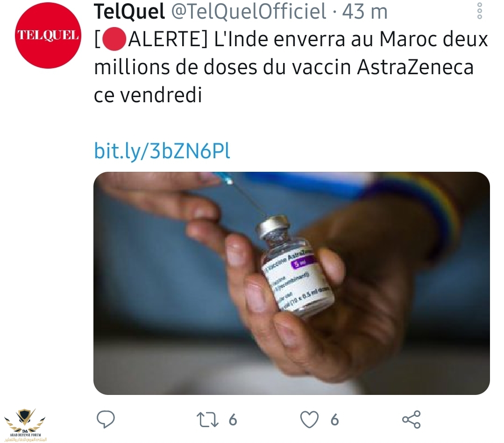Retweet using the arrows icon
Viewport: 504px width, 443px height.
point(207,420)
